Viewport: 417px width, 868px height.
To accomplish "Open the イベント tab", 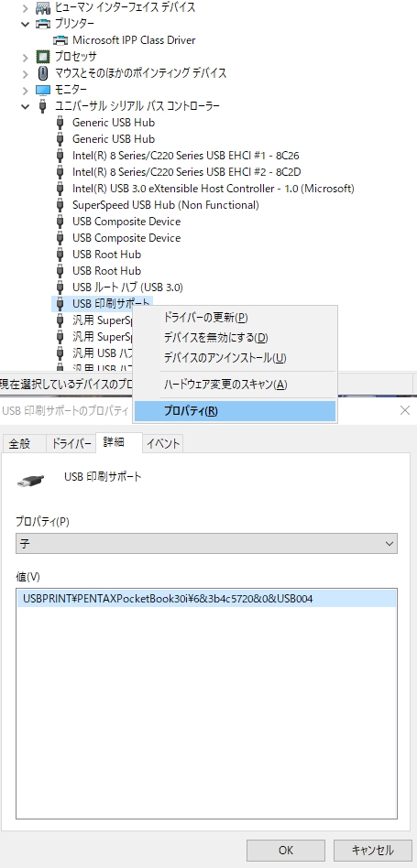I will 163,444.
